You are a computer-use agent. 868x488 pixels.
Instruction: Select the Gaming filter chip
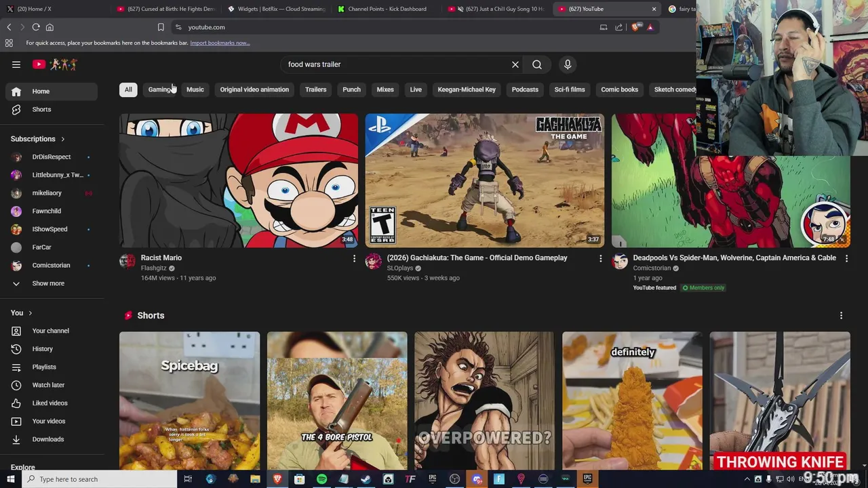click(x=160, y=89)
